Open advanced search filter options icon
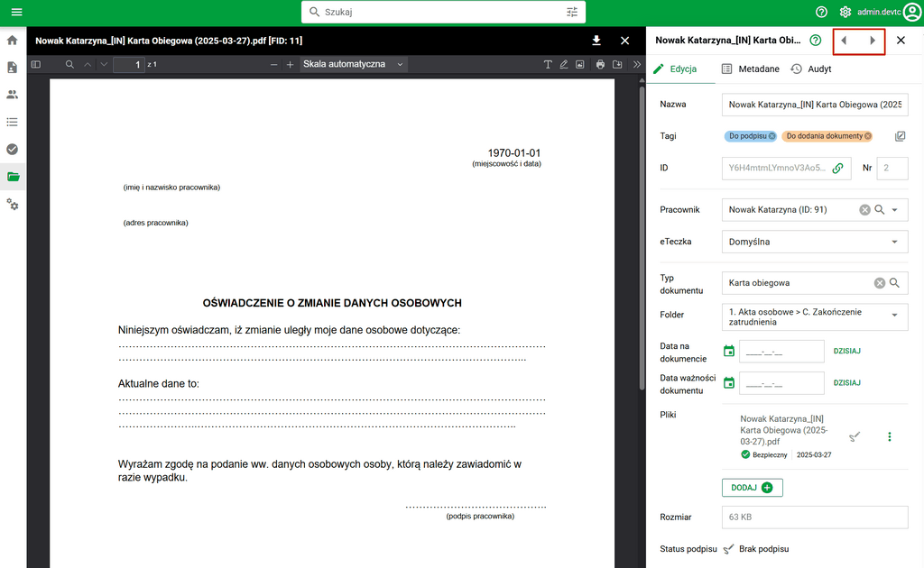 coord(572,12)
